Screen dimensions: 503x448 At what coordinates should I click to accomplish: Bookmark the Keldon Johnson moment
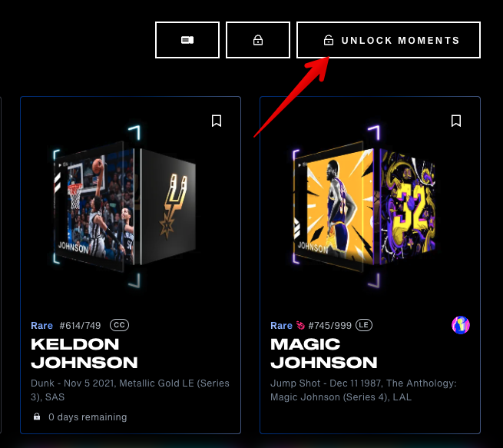pyautogui.click(x=217, y=121)
